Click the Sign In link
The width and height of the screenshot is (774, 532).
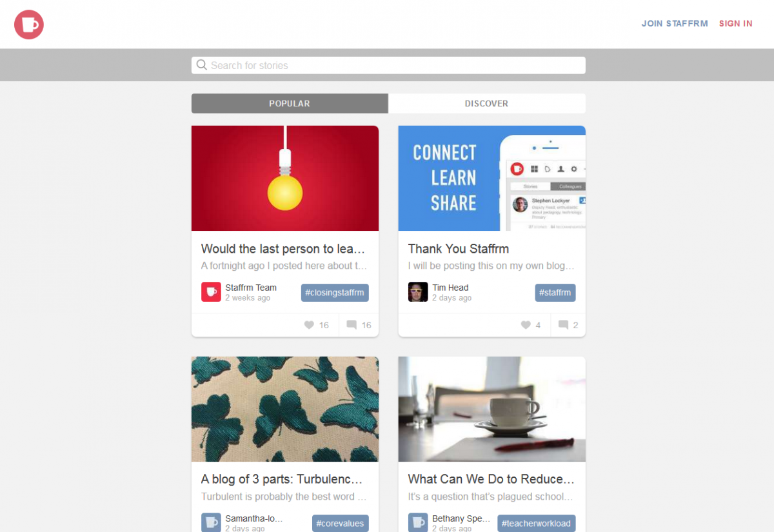tap(736, 23)
